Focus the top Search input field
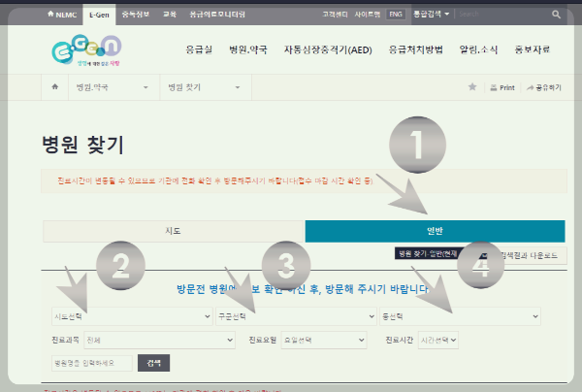The width and height of the screenshot is (582, 392). coord(502,15)
